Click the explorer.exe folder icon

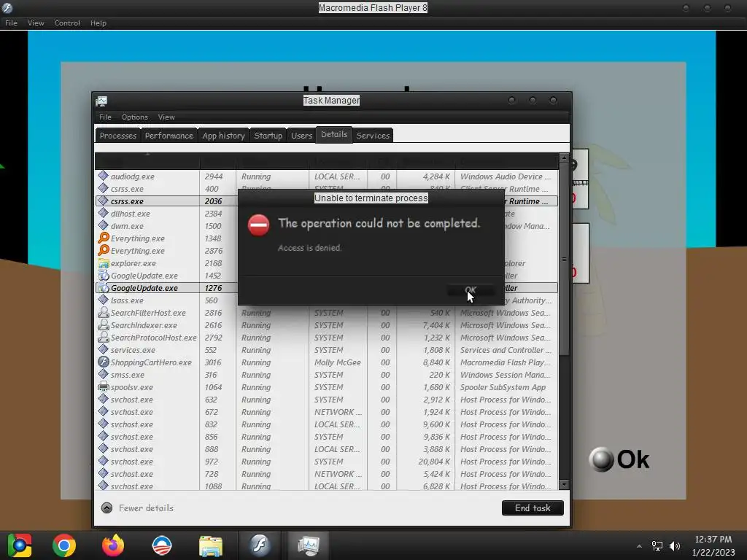coord(103,262)
